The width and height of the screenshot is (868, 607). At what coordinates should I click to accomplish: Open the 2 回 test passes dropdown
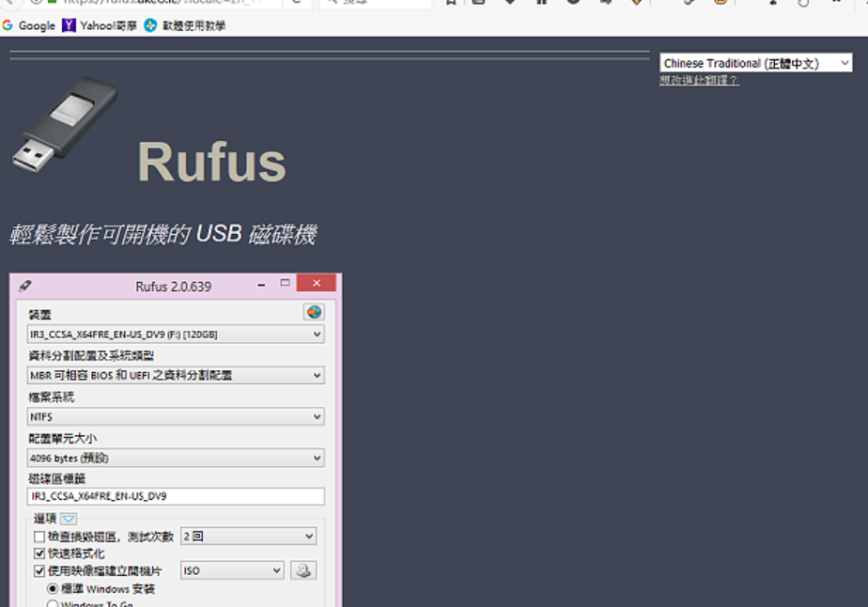[x=249, y=537]
